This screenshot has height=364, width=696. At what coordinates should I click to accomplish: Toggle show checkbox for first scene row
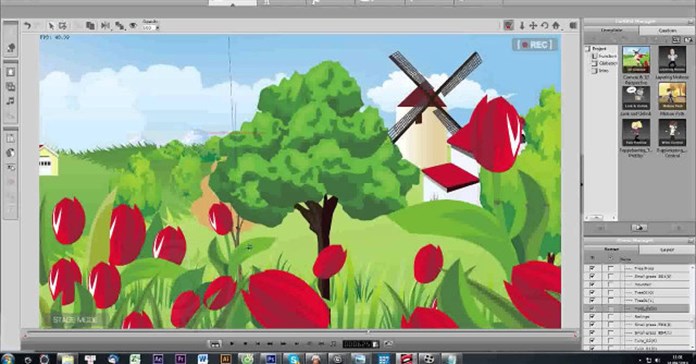click(x=592, y=269)
